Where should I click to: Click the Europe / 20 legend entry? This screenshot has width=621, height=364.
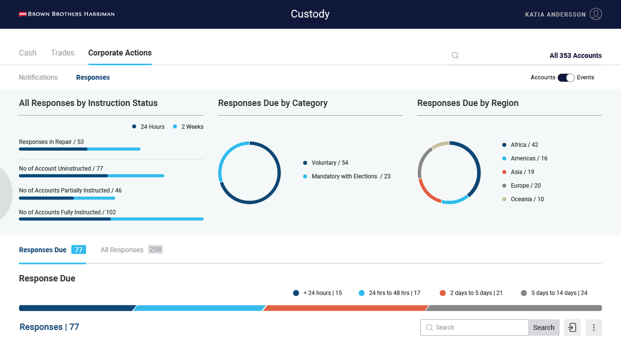tap(521, 185)
